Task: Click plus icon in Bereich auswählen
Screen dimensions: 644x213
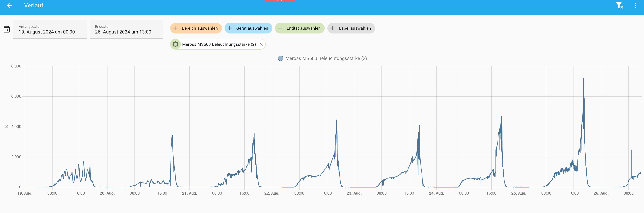Action: coord(175,28)
